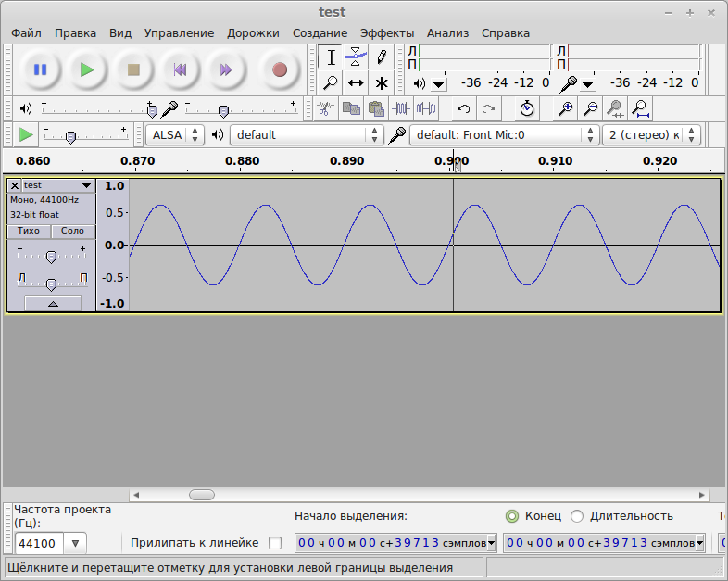728x581 pixels.
Task: Click the Zoom In magnifier icon
Action: coord(564,108)
